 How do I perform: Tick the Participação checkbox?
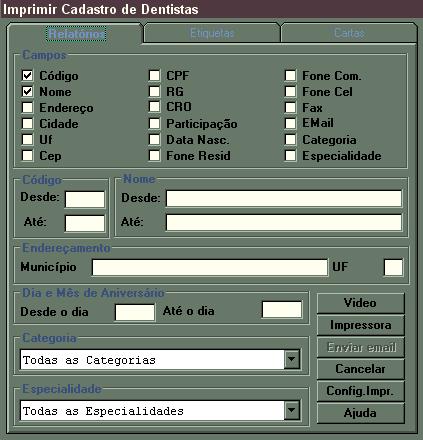(x=154, y=123)
